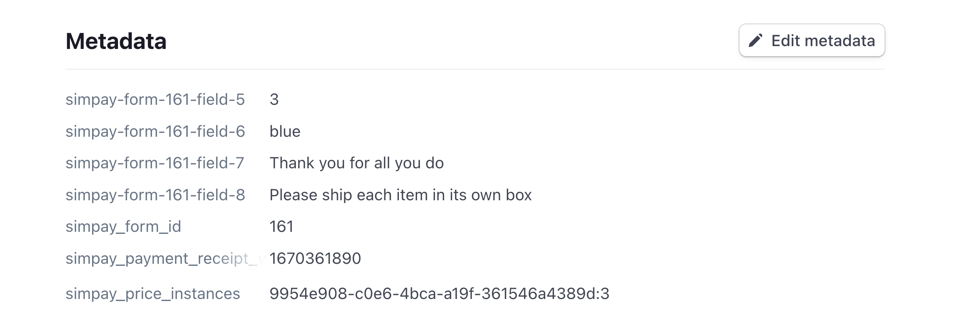Click the simpay-form-161-field-6 key label
This screenshot has width=980, height=335.
pyautogui.click(x=156, y=131)
